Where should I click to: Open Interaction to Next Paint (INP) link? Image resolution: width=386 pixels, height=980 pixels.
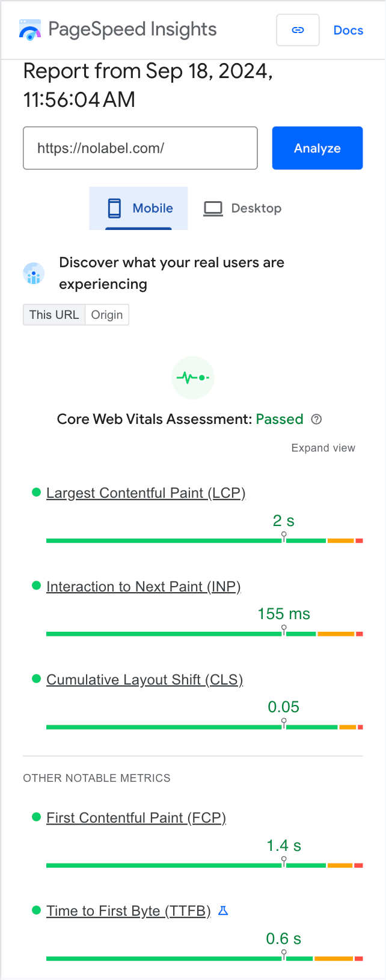[x=143, y=586]
